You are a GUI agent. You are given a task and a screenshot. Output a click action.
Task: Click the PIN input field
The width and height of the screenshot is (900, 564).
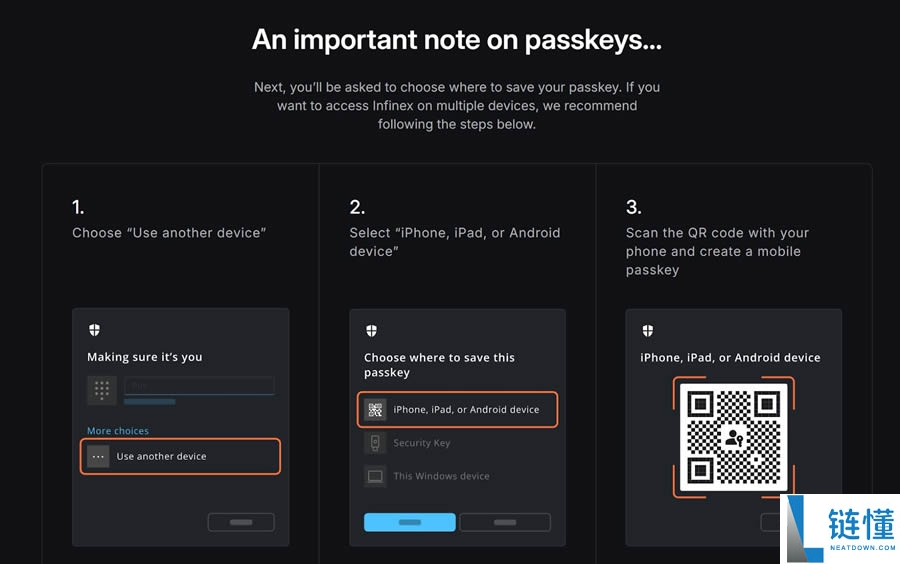(x=198, y=385)
